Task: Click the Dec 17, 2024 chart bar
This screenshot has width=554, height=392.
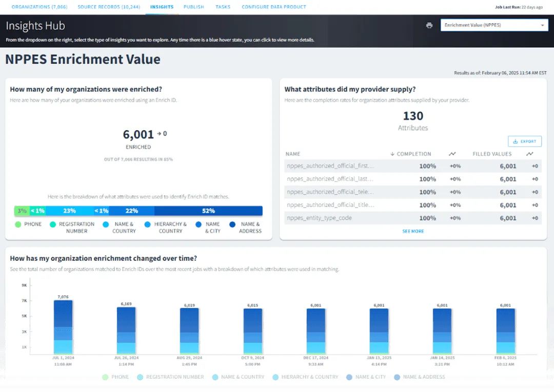Action: (316, 332)
